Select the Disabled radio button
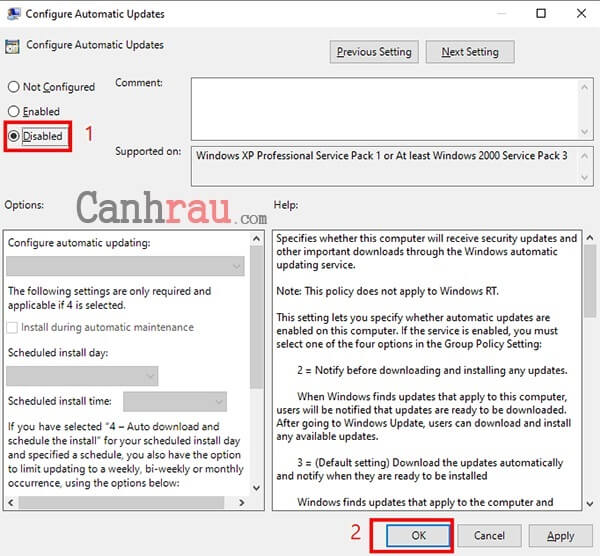The image size is (600, 556). click(14, 136)
